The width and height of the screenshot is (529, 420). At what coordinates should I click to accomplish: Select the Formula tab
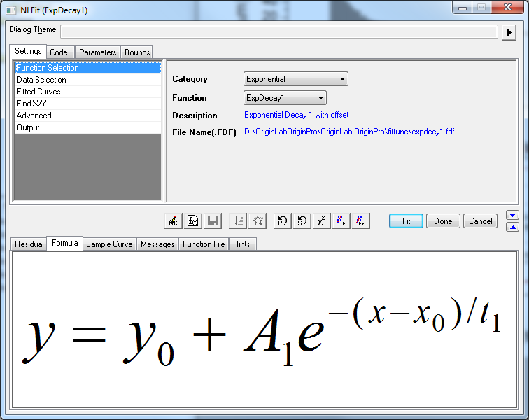65,243
